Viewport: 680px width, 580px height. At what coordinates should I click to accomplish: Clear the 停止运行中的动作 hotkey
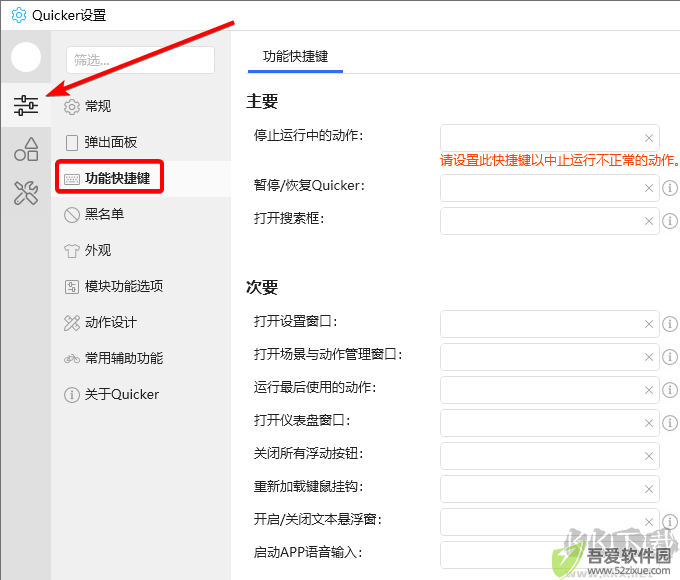[649, 138]
